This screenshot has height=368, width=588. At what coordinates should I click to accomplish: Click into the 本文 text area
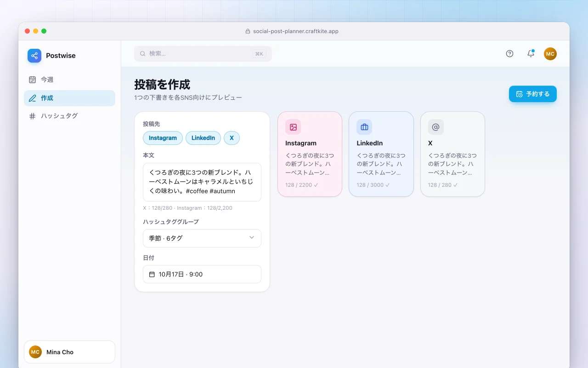202,182
